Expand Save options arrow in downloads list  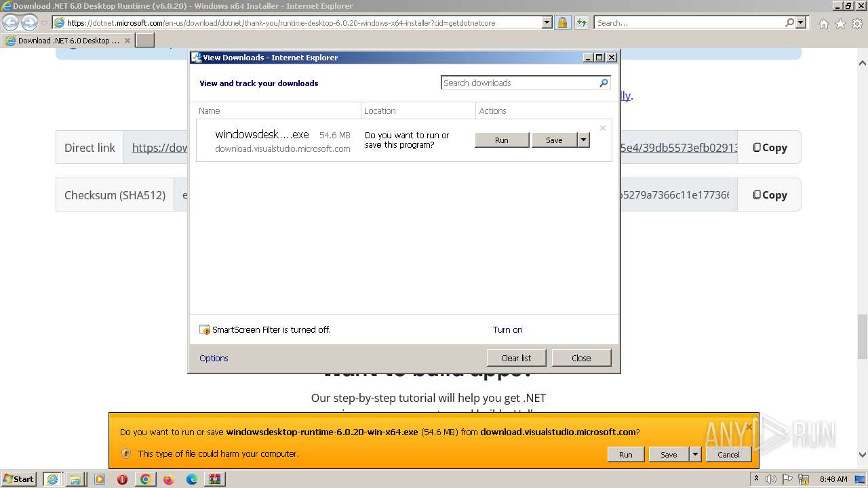coord(583,140)
